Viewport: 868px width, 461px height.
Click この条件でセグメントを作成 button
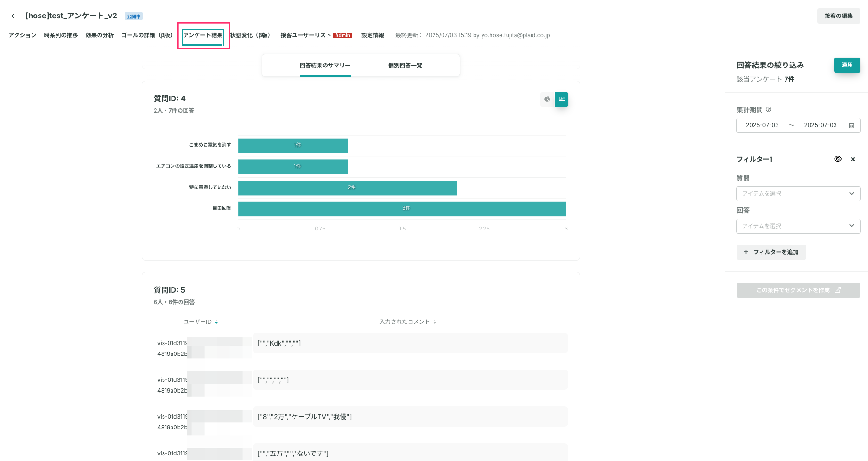click(798, 290)
